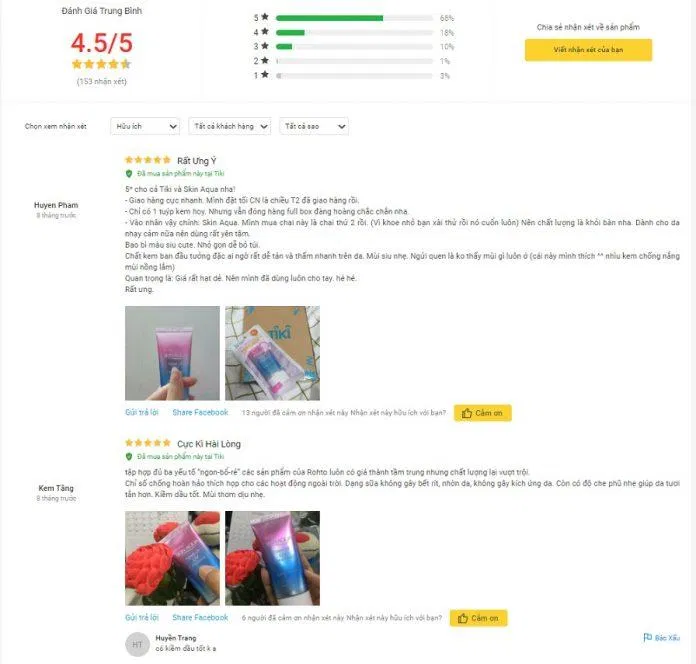Click the HT avatar of Huyền Trang
This screenshot has width=696, height=664.
[137, 644]
